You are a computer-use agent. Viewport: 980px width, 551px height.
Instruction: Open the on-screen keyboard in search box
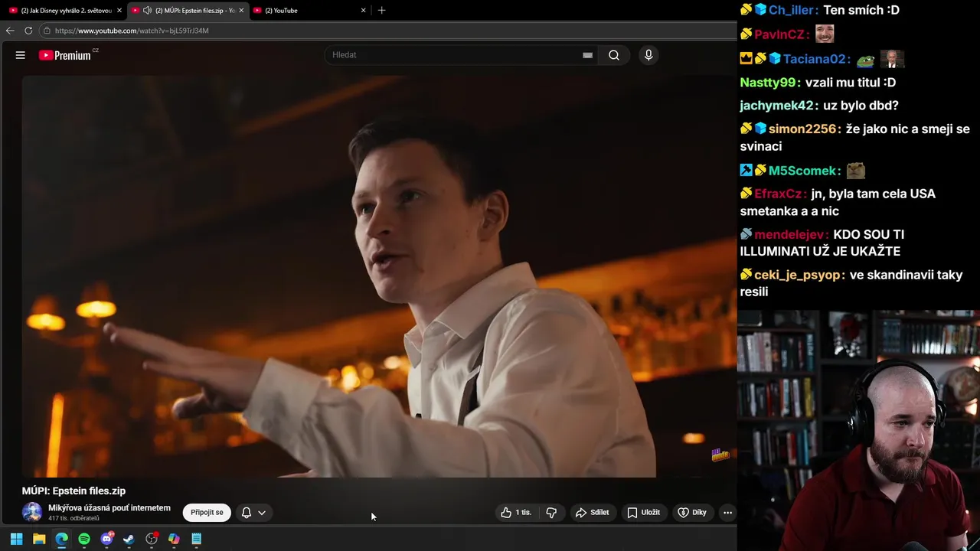[587, 55]
